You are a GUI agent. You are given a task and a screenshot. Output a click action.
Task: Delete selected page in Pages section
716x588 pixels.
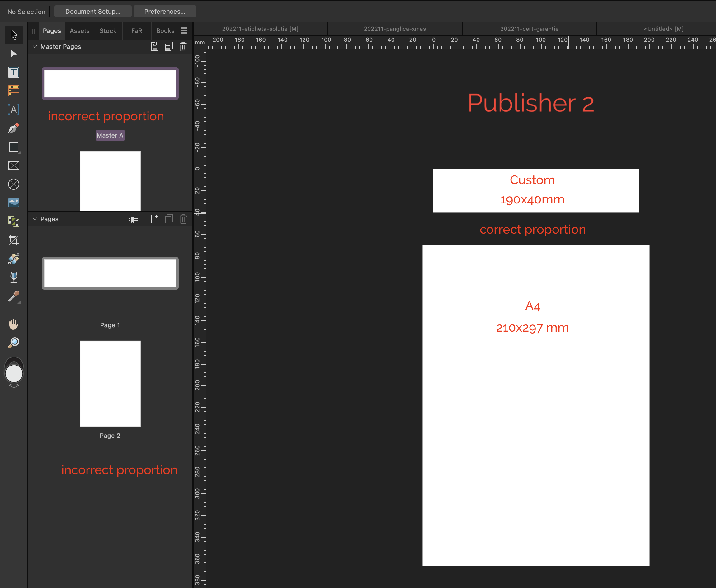(183, 219)
